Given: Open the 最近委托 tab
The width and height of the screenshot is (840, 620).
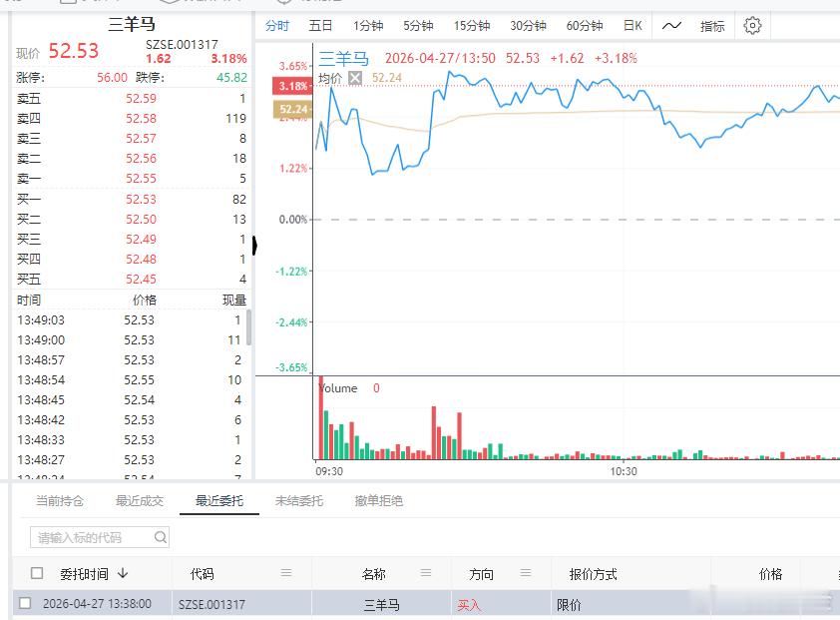Looking at the screenshot, I should pyautogui.click(x=219, y=501).
